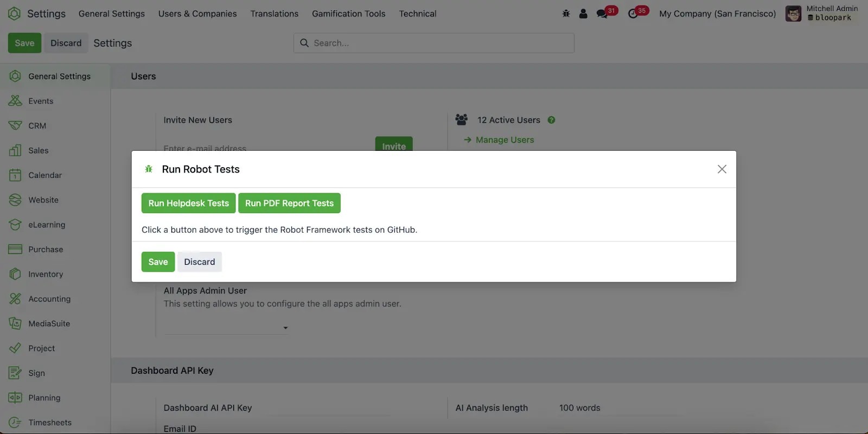Open the Translations menu
Viewport: 868px width, 434px height.
pos(275,14)
